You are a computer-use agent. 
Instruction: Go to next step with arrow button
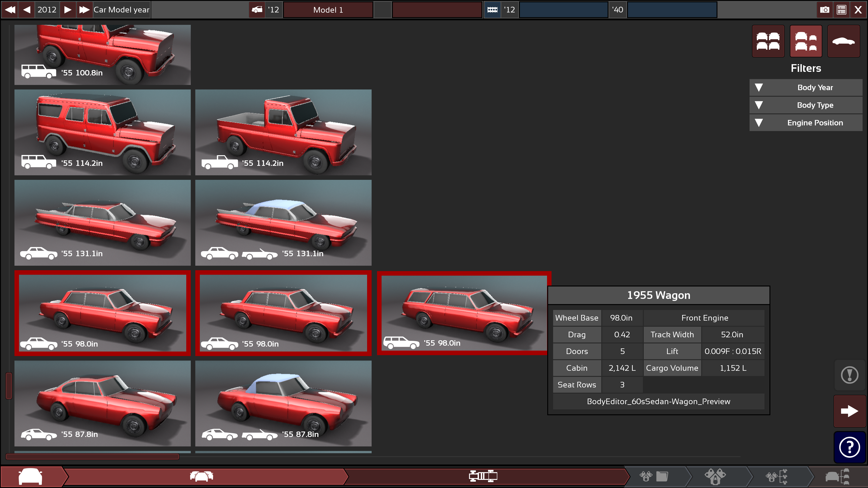849,411
